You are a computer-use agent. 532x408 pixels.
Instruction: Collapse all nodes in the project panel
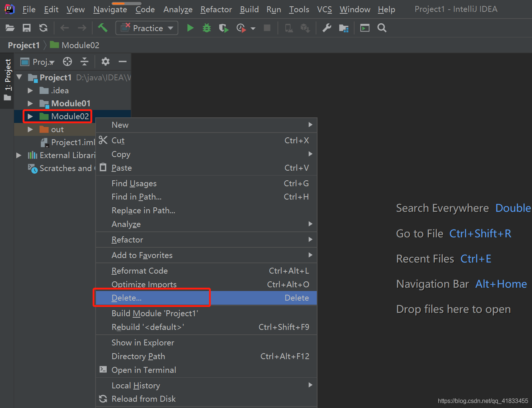tap(84, 61)
